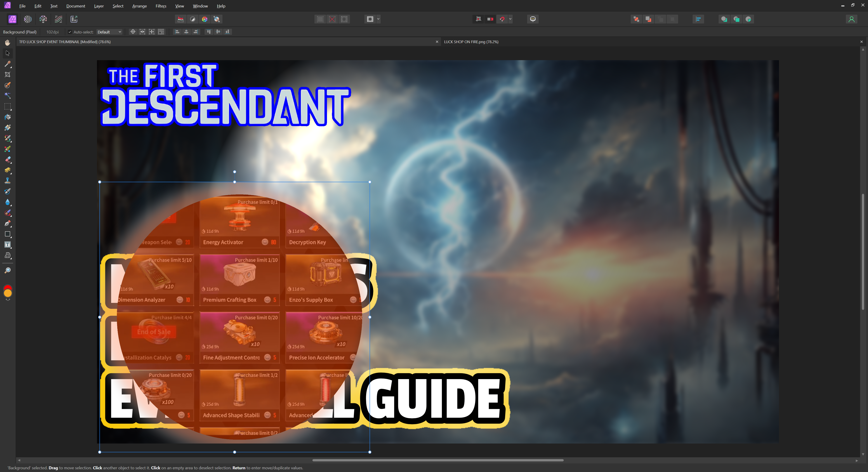Open the Assistant robot settings
The height and width of the screenshot is (472, 868).
click(533, 19)
